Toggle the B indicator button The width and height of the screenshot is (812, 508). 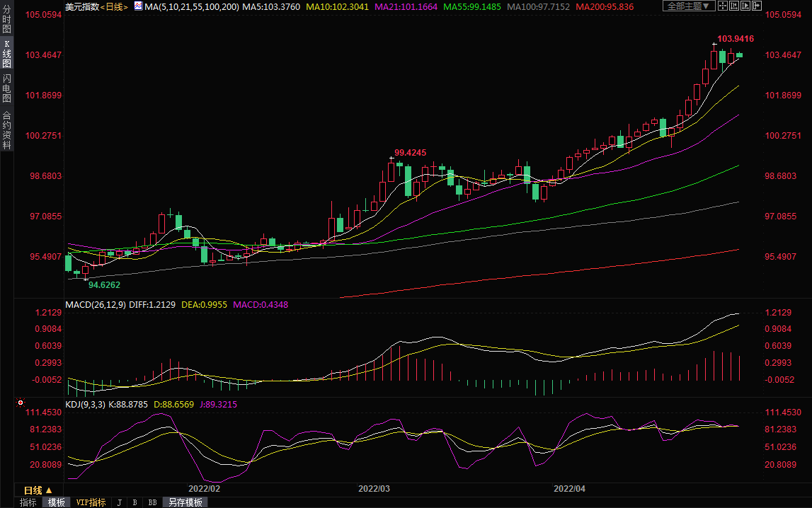(135, 502)
